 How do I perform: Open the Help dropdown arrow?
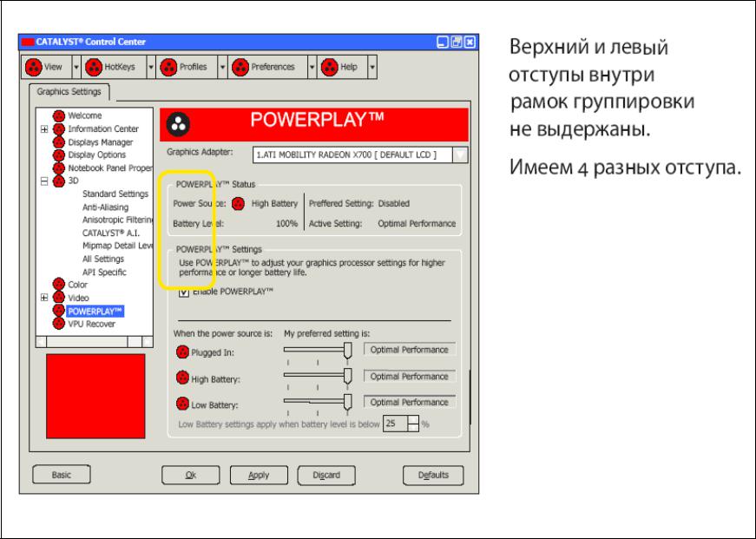371,67
